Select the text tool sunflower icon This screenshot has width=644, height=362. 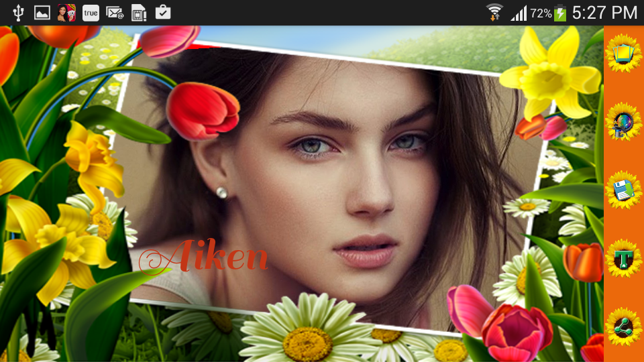[x=624, y=258]
